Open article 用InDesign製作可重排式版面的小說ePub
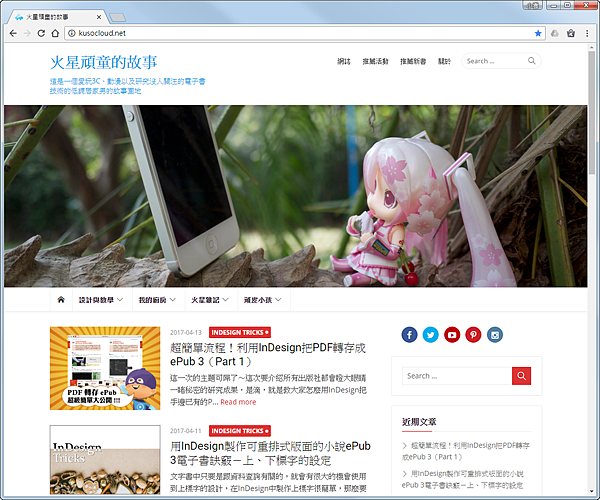The height and width of the screenshot is (500, 600). (x=270, y=453)
